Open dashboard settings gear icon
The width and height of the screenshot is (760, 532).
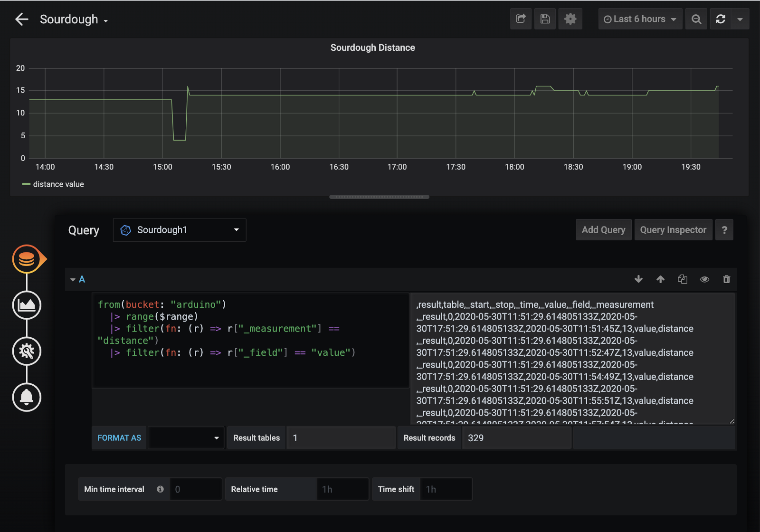(570, 19)
